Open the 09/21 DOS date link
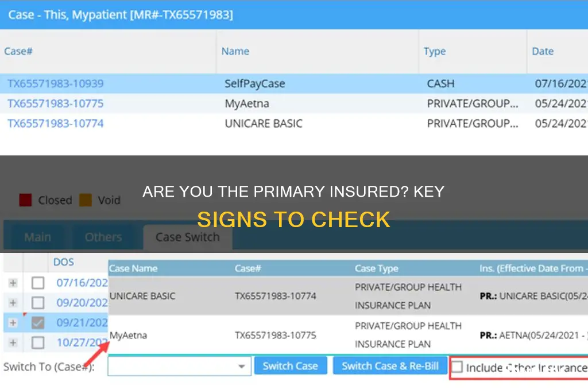The height and width of the screenshot is (390, 588). coord(82,322)
